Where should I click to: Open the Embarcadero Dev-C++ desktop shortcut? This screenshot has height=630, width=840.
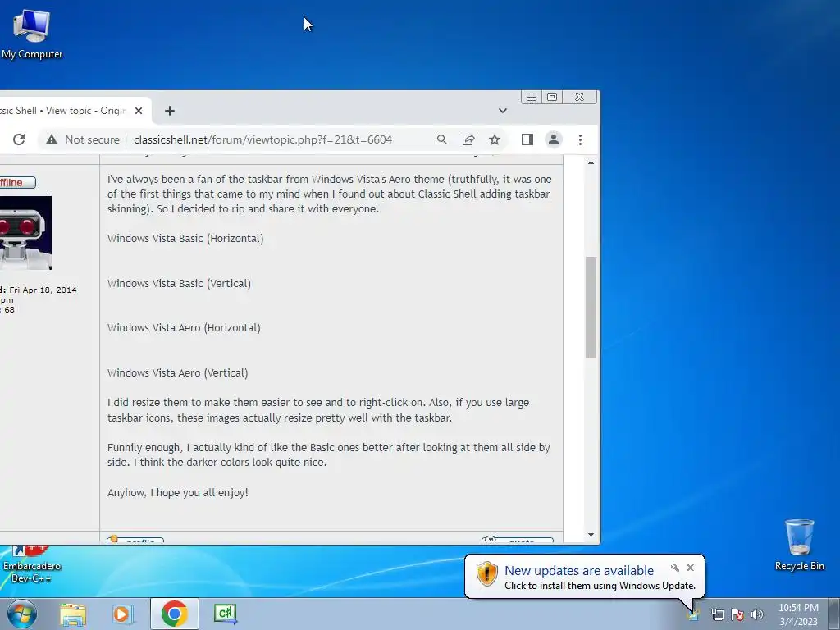pos(31,564)
